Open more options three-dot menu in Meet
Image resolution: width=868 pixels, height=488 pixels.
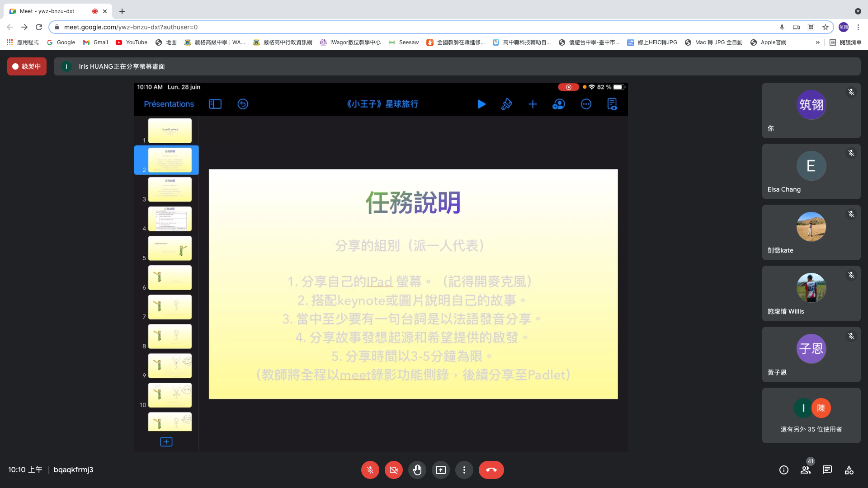click(x=464, y=470)
